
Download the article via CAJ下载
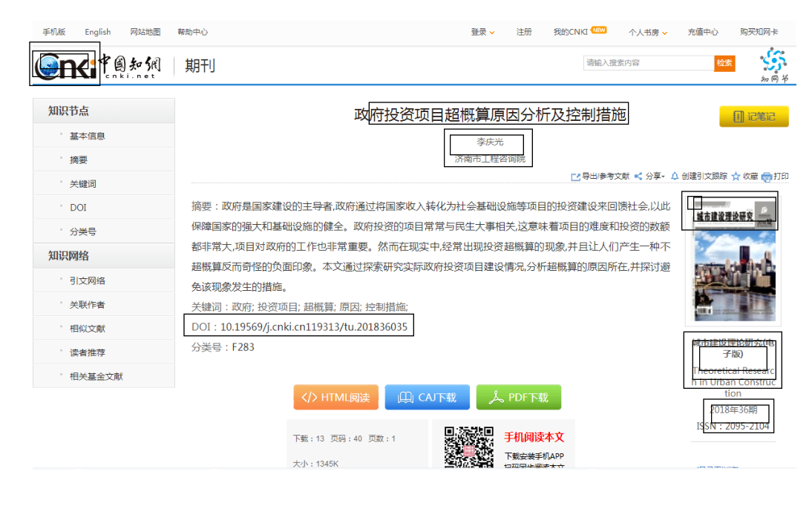[x=427, y=398]
